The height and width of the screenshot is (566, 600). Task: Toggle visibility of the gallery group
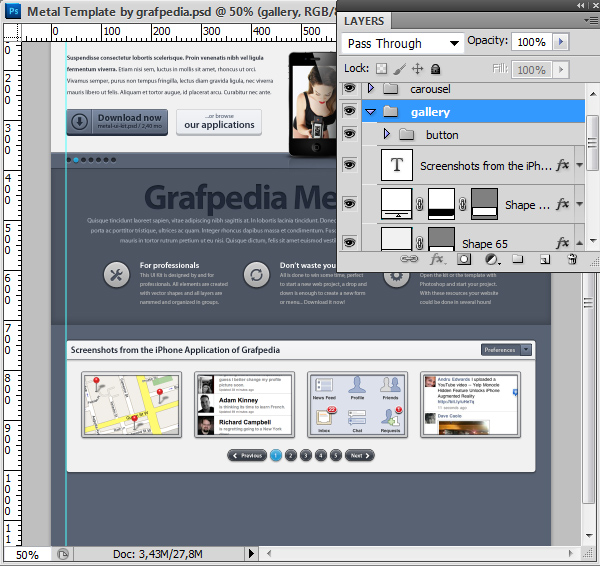click(350, 112)
